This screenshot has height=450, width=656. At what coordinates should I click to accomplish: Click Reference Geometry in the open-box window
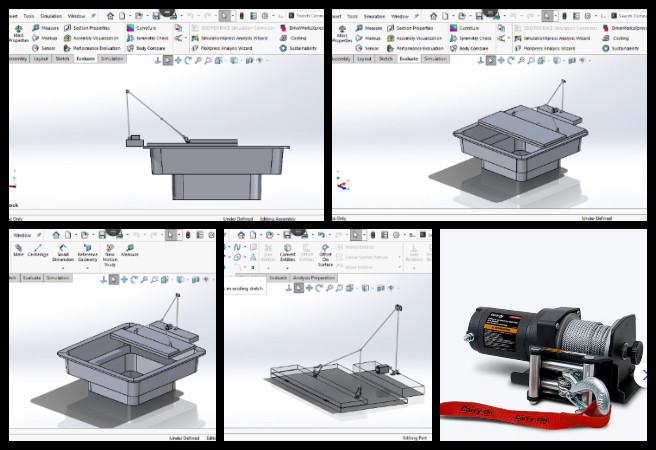pyautogui.click(x=87, y=253)
